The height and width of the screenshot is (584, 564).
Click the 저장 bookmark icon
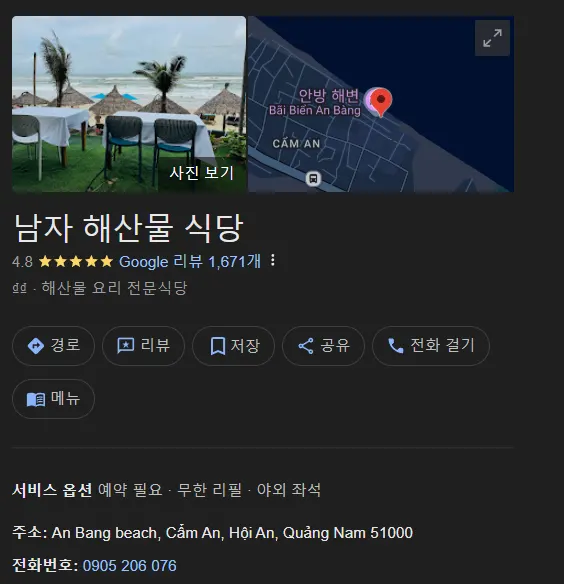(x=218, y=346)
